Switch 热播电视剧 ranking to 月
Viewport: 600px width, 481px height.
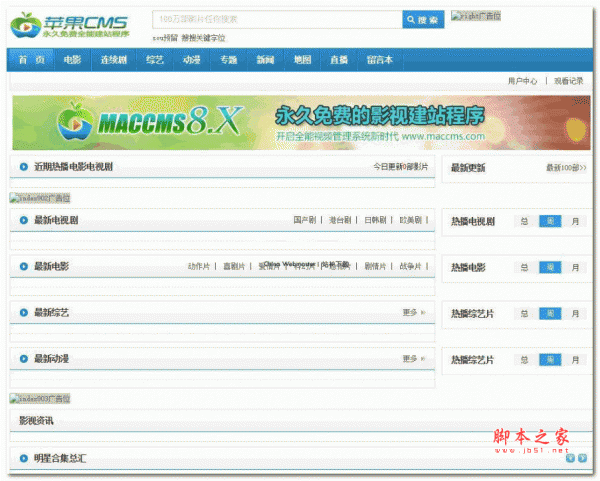[575, 221]
